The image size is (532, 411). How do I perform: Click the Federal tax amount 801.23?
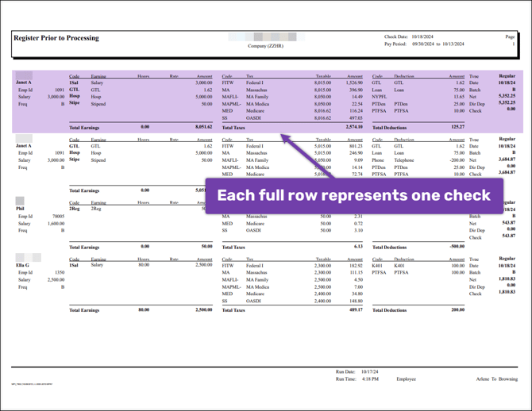click(357, 146)
